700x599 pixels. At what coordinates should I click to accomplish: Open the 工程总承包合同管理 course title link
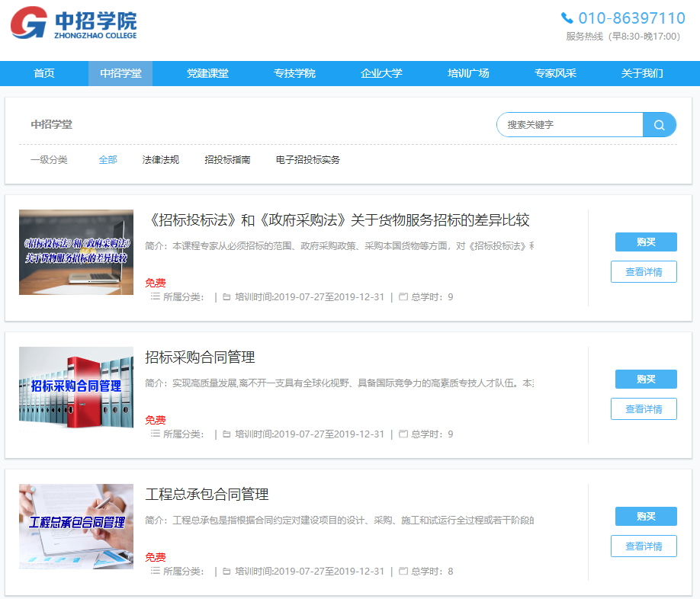pyautogui.click(x=207, y=495)
